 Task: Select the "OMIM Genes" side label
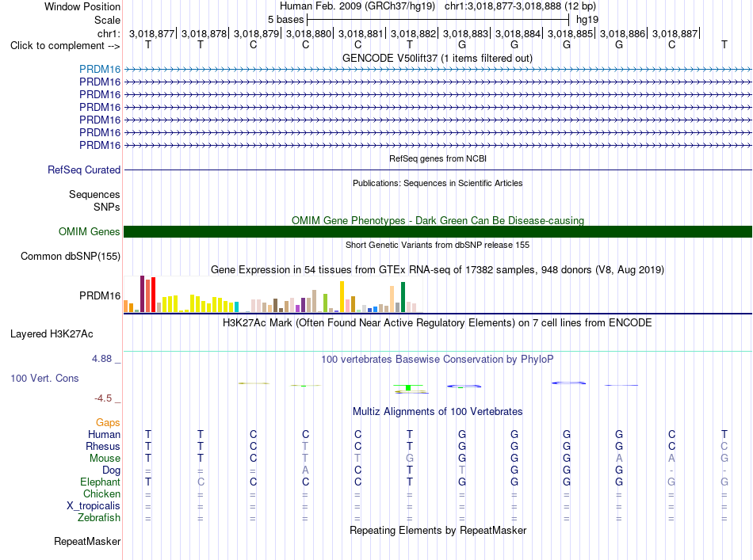pos(89,232)
